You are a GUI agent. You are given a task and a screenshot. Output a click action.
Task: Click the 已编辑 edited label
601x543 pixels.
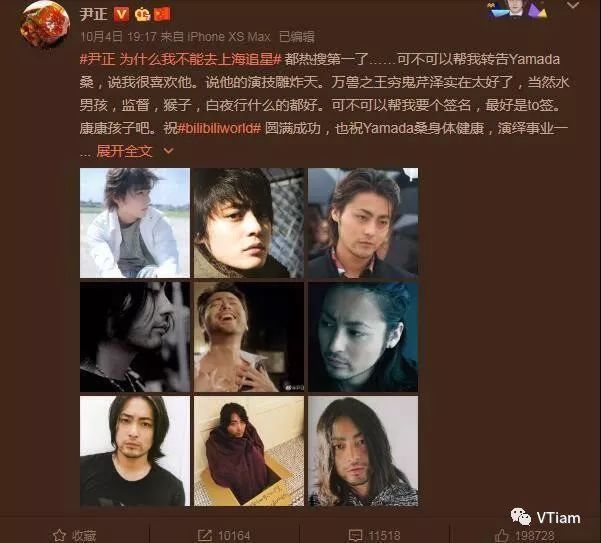point(297,37)
